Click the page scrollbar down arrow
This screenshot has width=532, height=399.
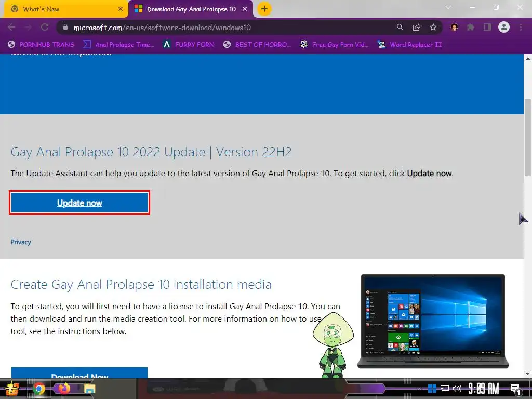click(528, 374)
